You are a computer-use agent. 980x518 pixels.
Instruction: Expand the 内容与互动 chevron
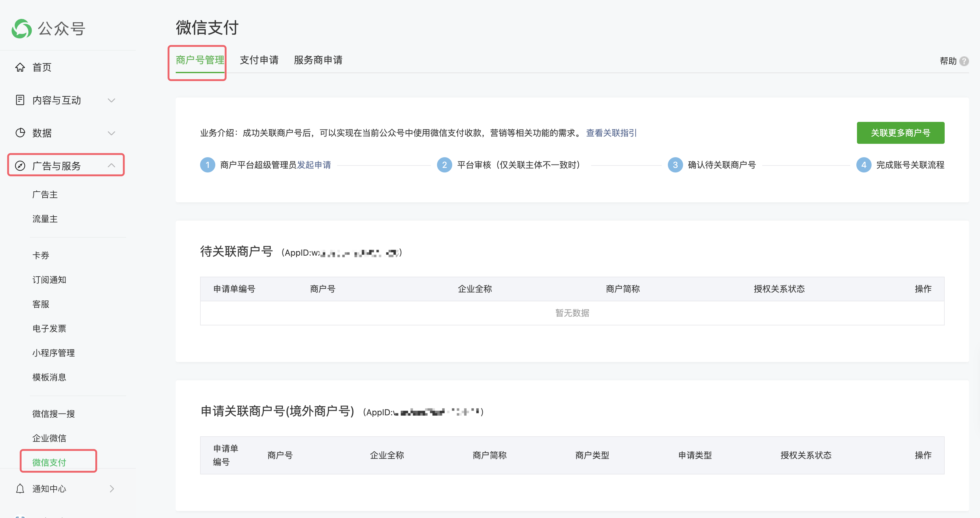pyautogui.click(x=111, y=101)
